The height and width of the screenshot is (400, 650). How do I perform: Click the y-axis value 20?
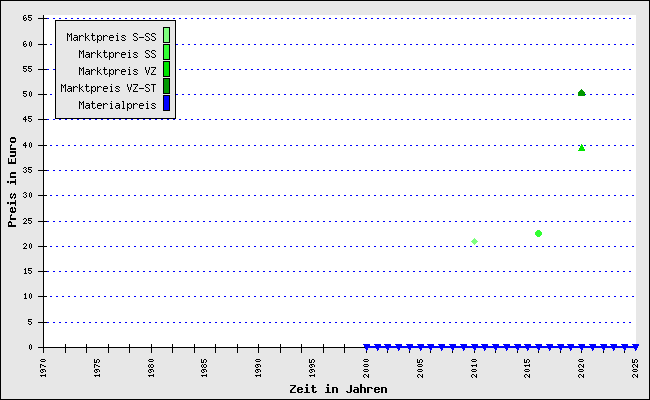coord(28,246)
